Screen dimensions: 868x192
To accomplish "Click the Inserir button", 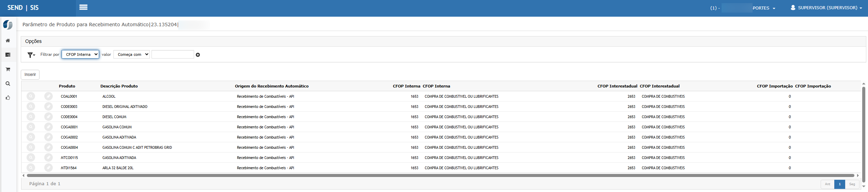I will [x=30, y=75].
